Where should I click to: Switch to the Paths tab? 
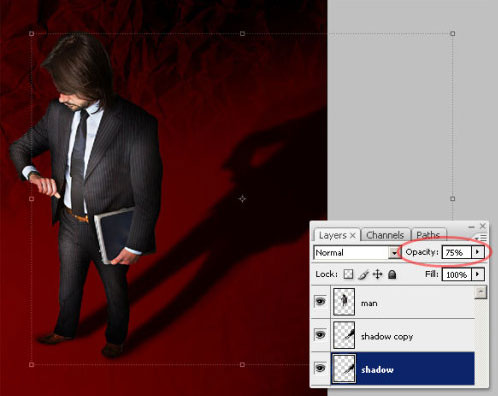429,235
